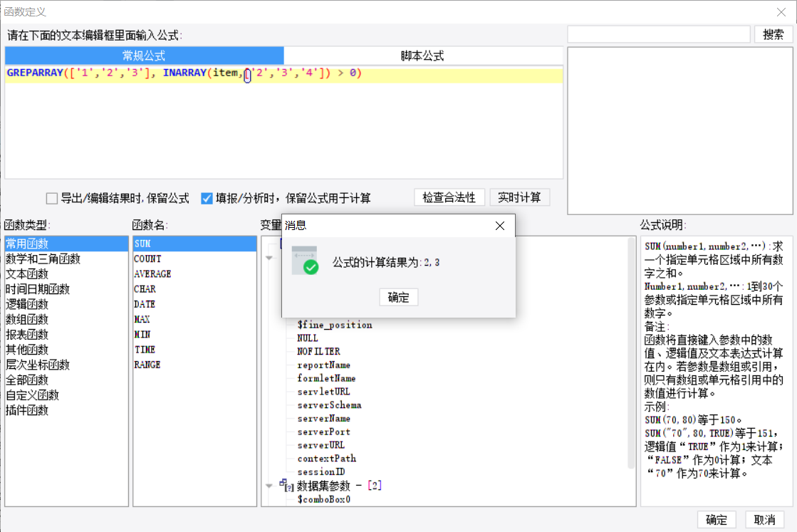
Task: Click the 搜索 button
Action: (773, 35)
